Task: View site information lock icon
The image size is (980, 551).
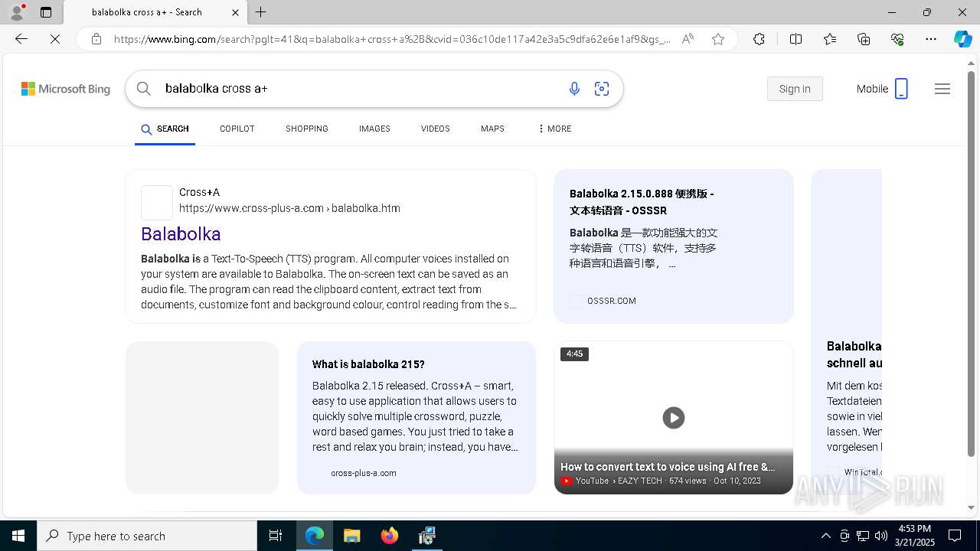Action: pyautogui.click(x=96, y=39)
